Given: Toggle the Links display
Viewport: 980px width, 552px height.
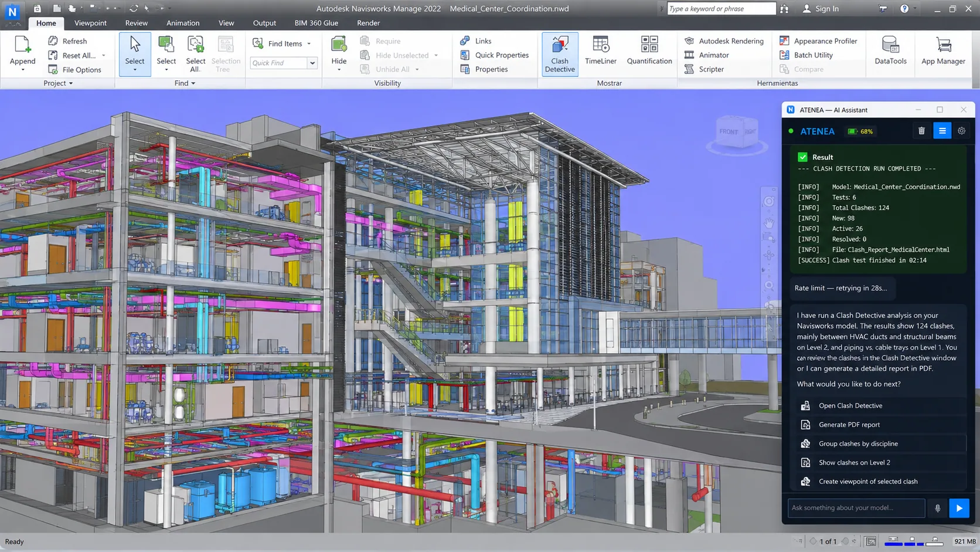Looking at the screenshot, I should tap(476, 41).
